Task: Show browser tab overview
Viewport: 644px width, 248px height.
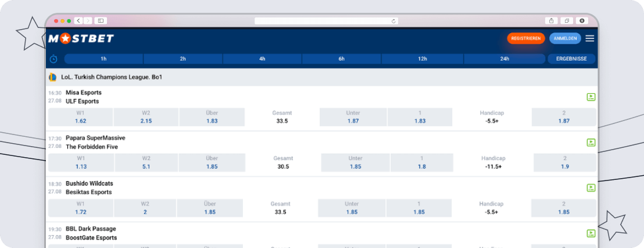Action: pyautogui.click(x=567, y=20)
